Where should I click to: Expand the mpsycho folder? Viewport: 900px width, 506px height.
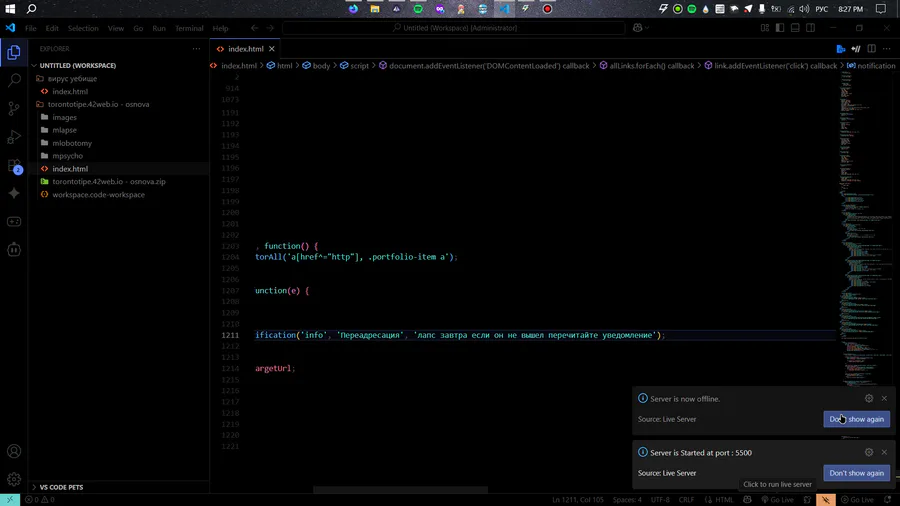click(67, 156)
